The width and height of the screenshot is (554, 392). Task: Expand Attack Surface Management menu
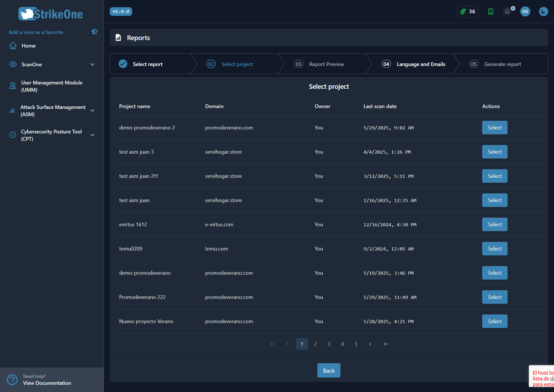92,110
